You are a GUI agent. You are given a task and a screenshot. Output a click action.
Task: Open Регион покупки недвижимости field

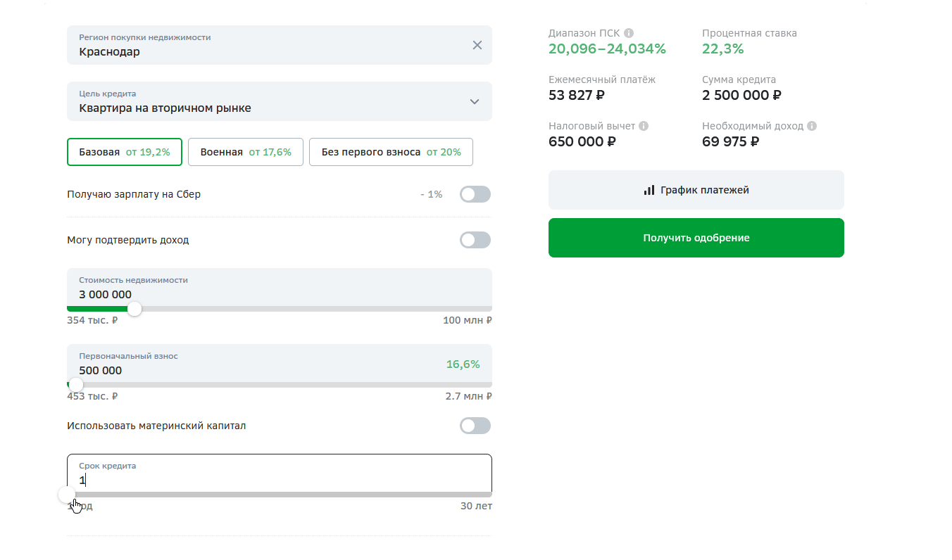tap(280, 45)
